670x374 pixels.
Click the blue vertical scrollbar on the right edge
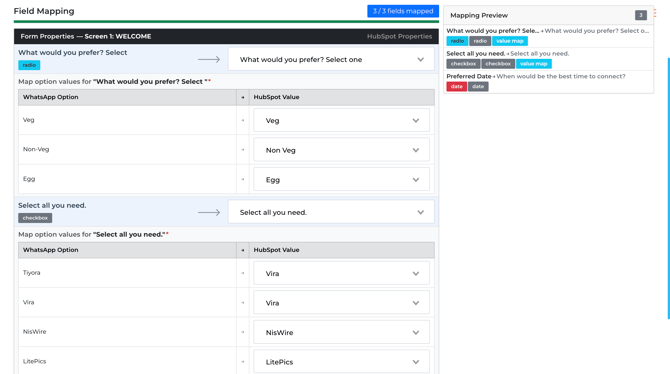point(668,188)
